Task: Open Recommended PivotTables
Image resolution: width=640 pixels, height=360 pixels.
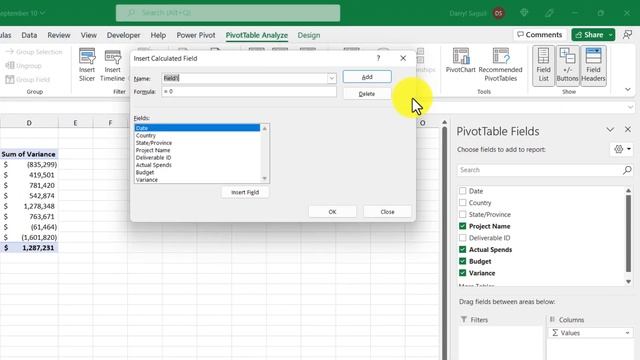Action: pos(500,65)
